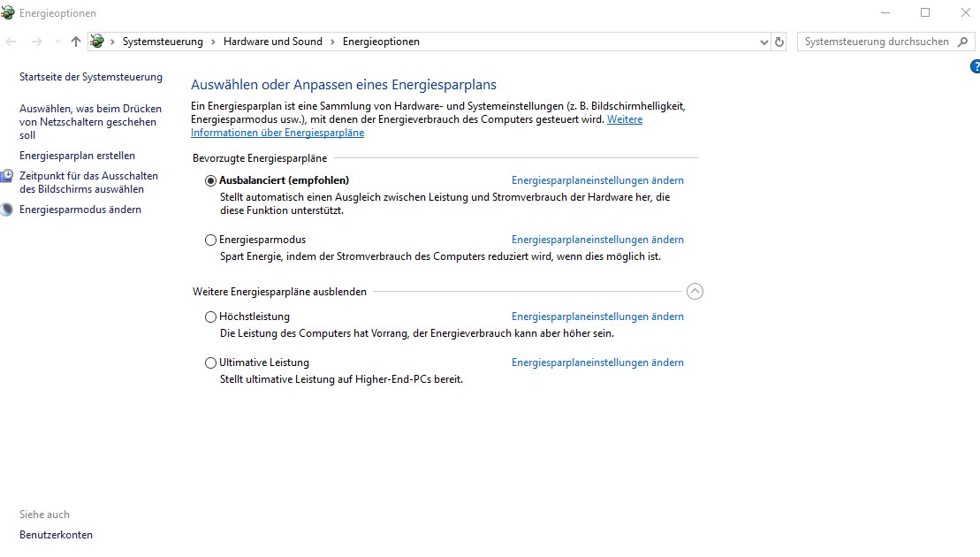Open Benutzerkonten under Siehe auch
980x557 pixels.
tap(56, 535)
